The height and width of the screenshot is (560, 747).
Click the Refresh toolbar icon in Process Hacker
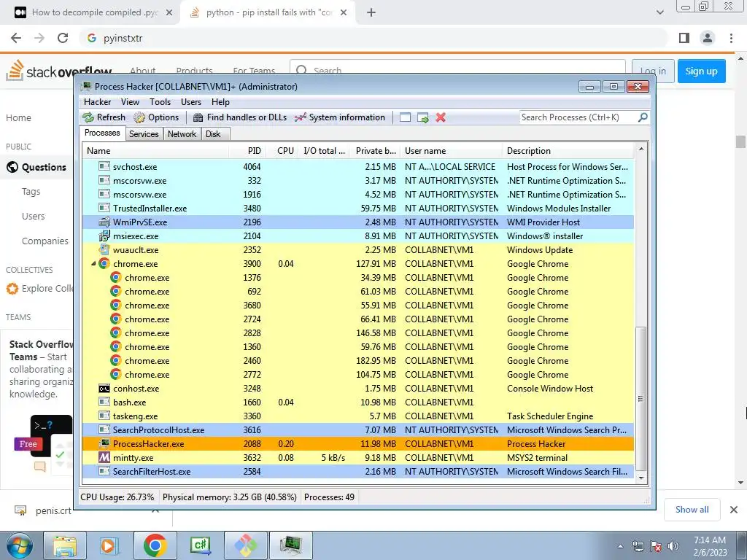(x=88, y=117)
